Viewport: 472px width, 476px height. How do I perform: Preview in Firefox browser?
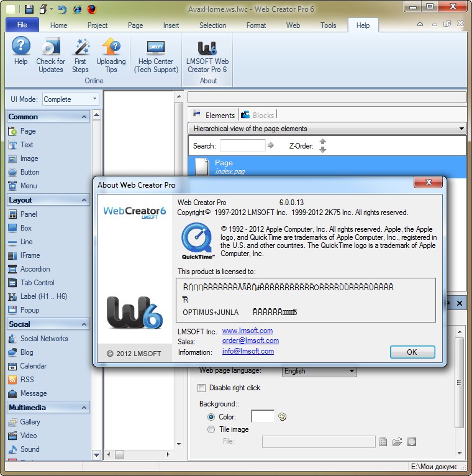coord(92,9)
